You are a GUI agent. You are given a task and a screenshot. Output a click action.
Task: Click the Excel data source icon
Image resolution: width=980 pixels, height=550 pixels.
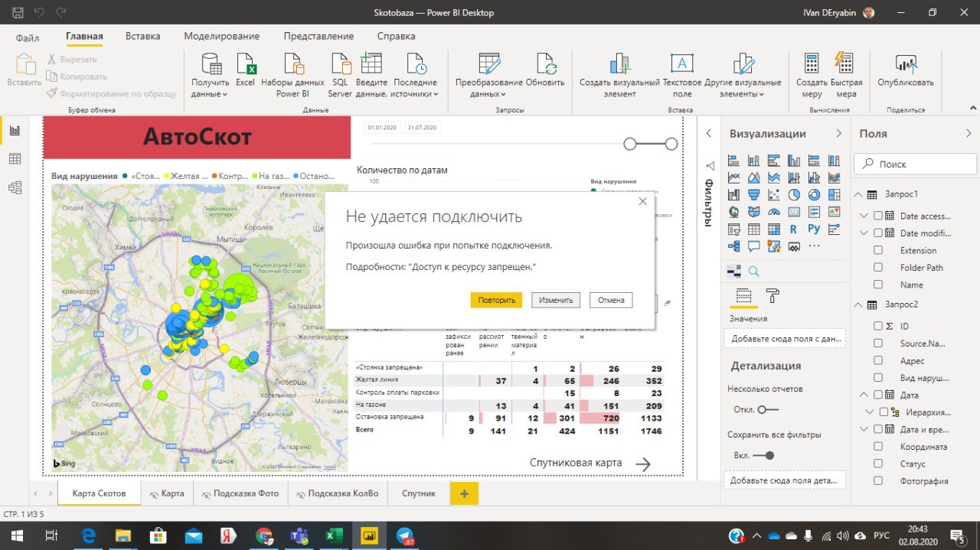[x=245, y=64]
